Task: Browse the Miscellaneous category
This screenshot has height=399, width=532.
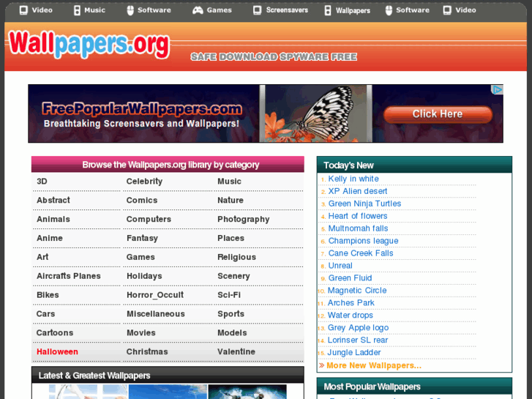Action: pos(156,314)
